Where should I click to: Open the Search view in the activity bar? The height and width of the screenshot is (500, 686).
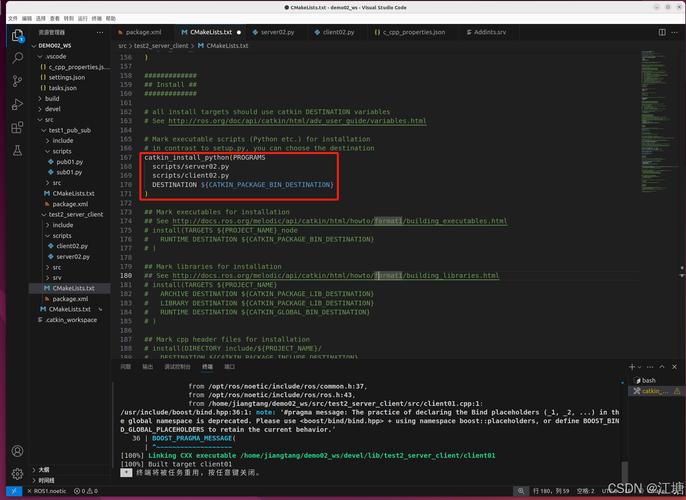(x=18, y=58)
